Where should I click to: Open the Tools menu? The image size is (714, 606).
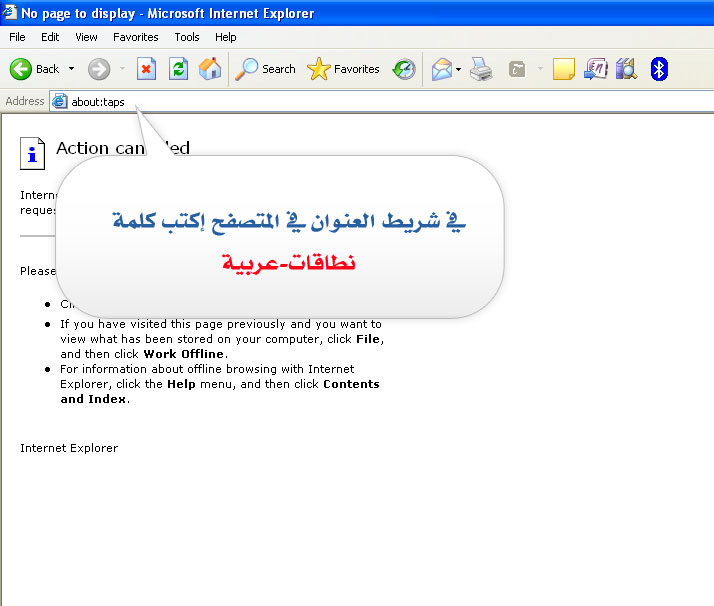[x=187, y=37]
